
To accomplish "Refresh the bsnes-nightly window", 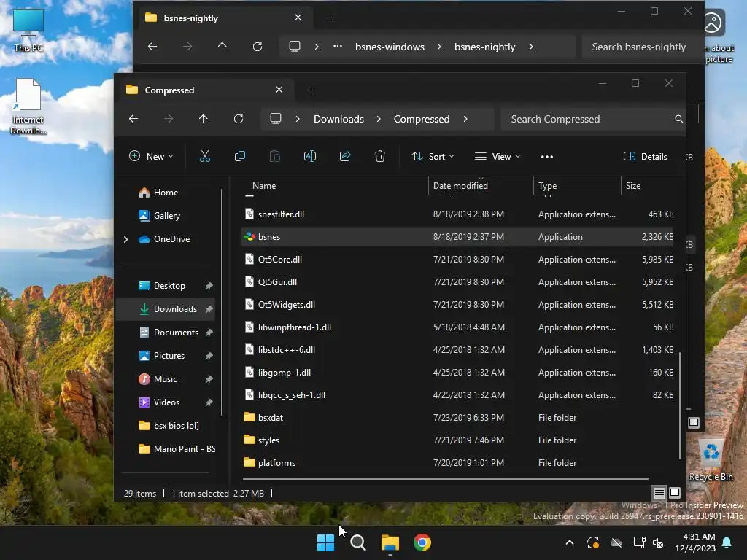I will (258, 46).
